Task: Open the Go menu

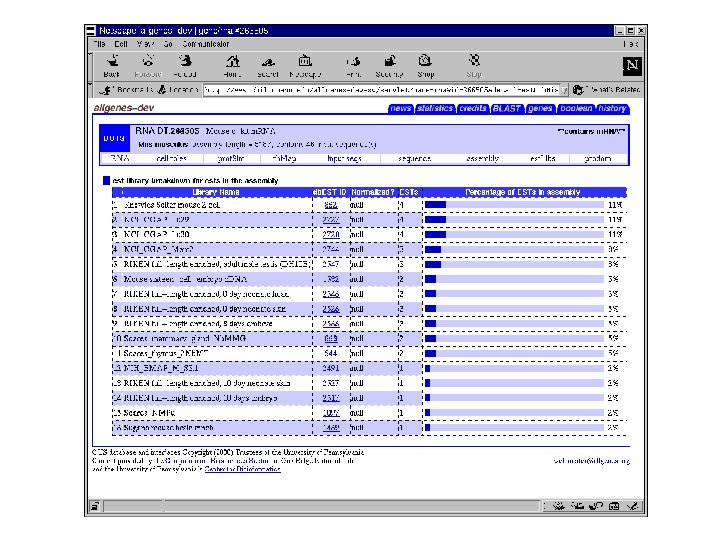Action: [168, 44]
